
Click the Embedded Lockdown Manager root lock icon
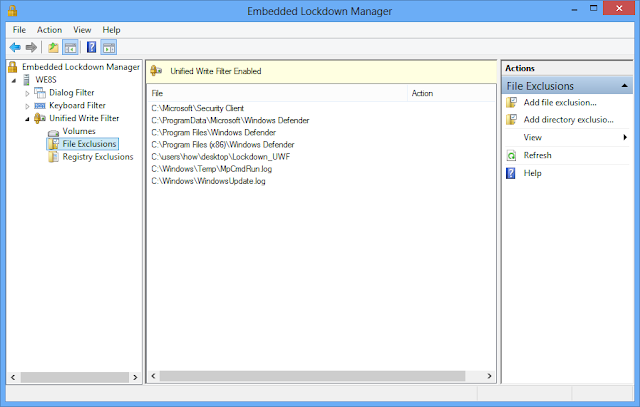[13, 67]
